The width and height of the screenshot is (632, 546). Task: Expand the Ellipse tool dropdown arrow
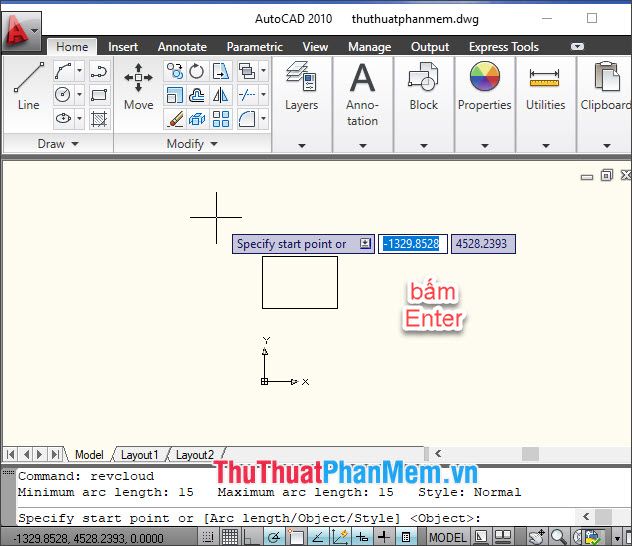[79, 118]
